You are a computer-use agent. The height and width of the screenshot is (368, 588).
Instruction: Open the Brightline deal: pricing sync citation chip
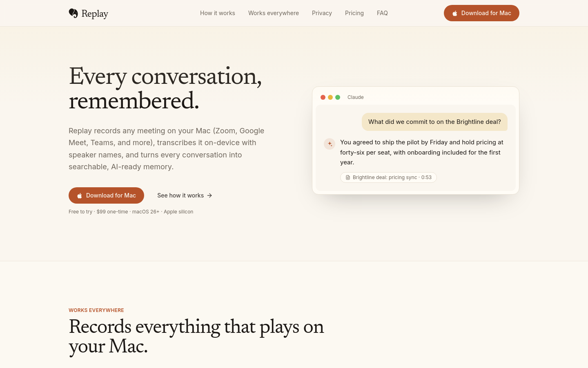coord(388,177)
